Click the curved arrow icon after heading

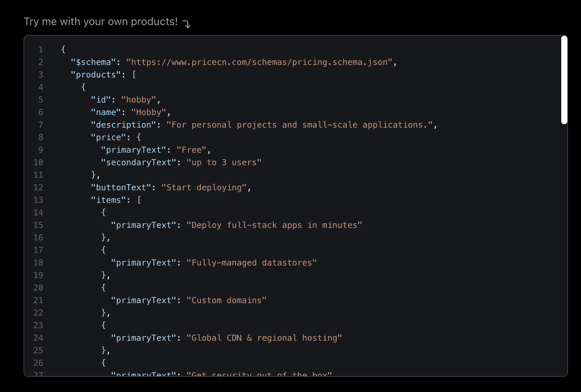point(186,24)
